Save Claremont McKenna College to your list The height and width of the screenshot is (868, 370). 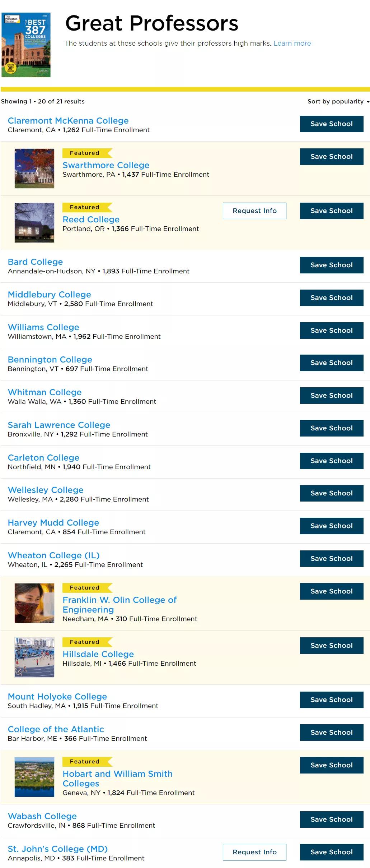(332, 124)
